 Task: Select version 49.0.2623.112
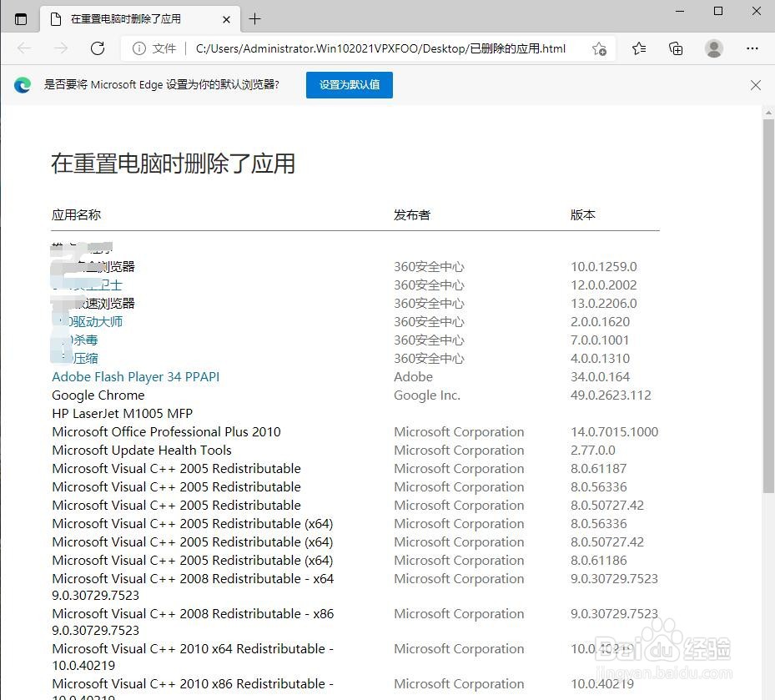pyautogui.click(x=611, y=395)
